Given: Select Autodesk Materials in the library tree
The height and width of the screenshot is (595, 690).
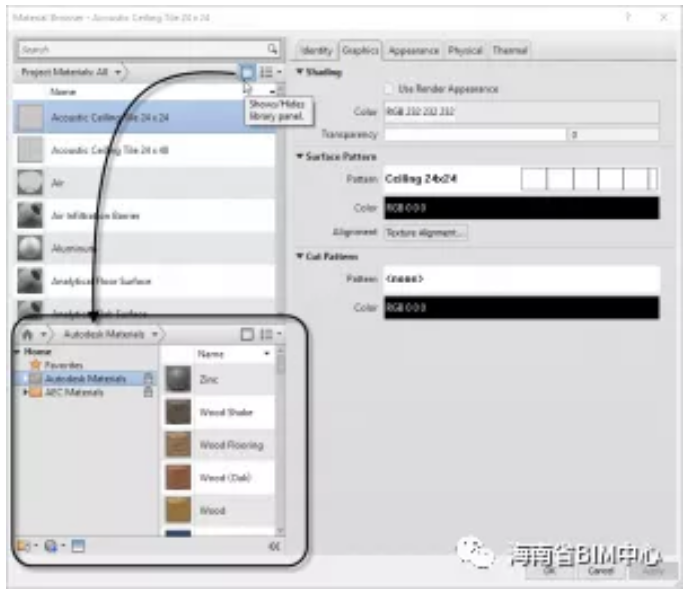Looking at the screenshot, I should point(85,378).
